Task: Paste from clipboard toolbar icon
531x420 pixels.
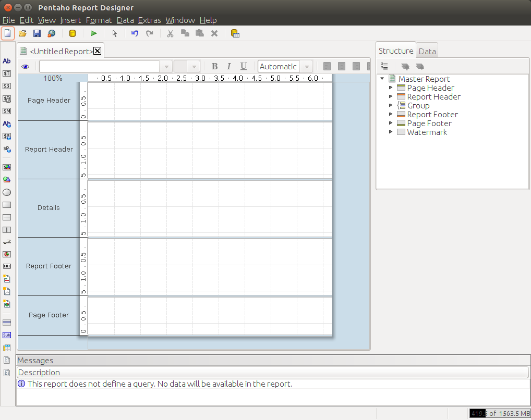Action: [200, 33]
